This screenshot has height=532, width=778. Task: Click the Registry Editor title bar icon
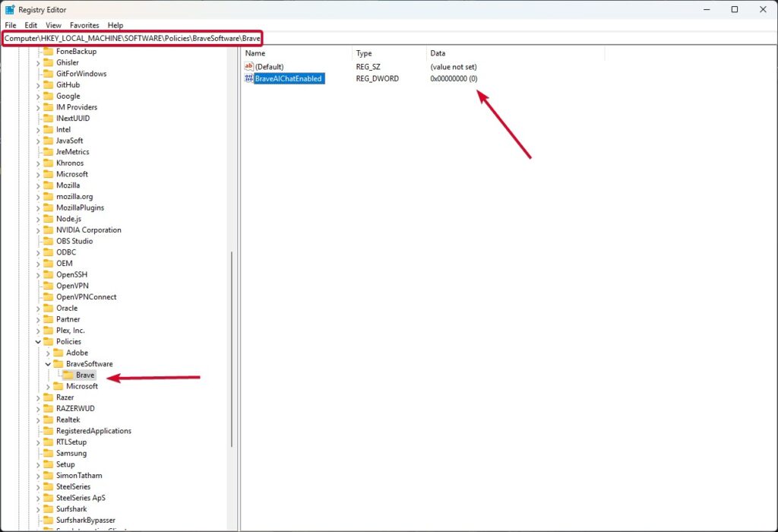tap(9, 9)
